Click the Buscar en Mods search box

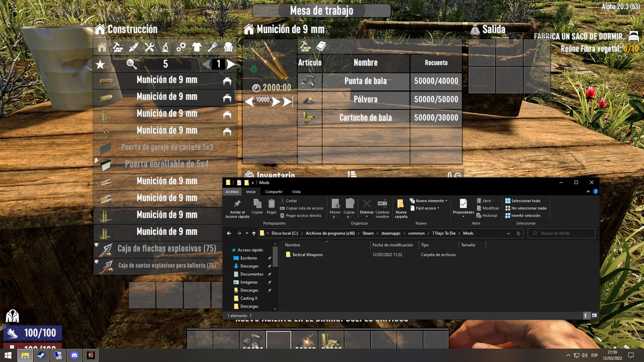[561, 233]
